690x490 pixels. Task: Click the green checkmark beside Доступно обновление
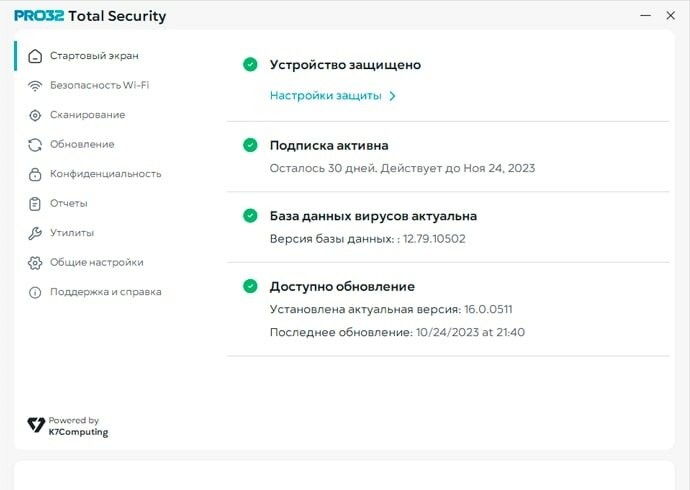point(250,286)
